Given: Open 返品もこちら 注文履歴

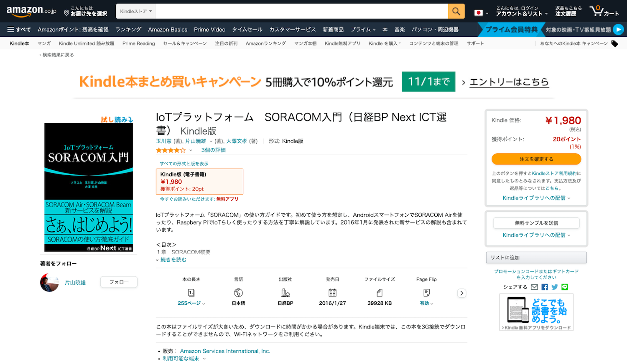Looking at the screenshot, I should [x=568, y=11].
